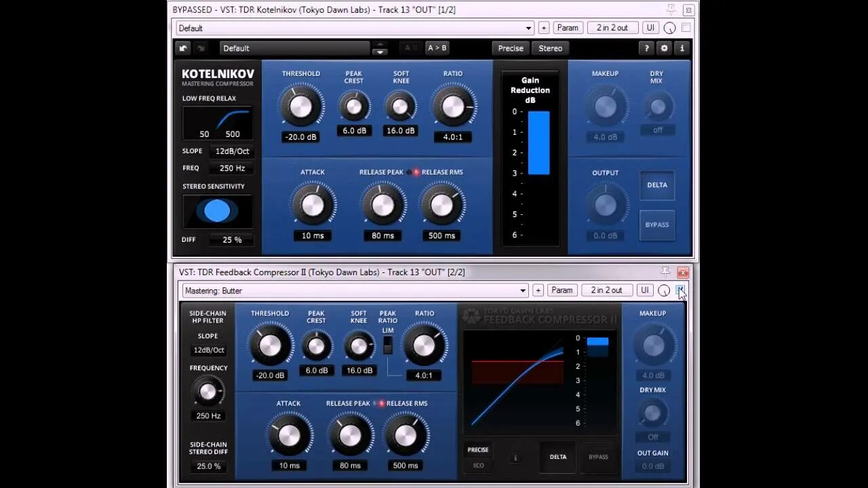Pin the Kotelnikov plugin window

[671, 9]
